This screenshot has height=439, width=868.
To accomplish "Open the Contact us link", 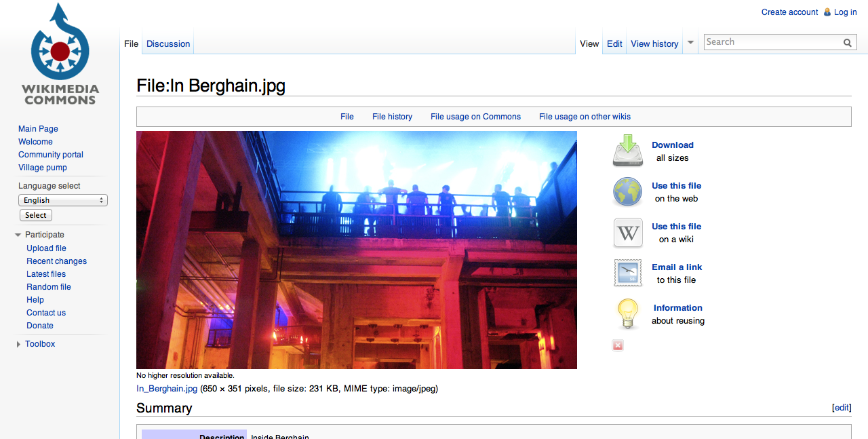I will [46, 313].
